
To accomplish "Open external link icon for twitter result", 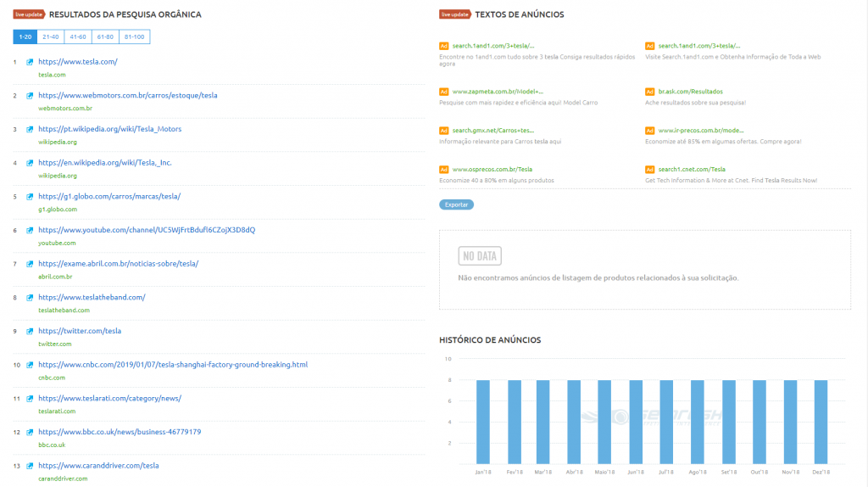I will 30,332.
